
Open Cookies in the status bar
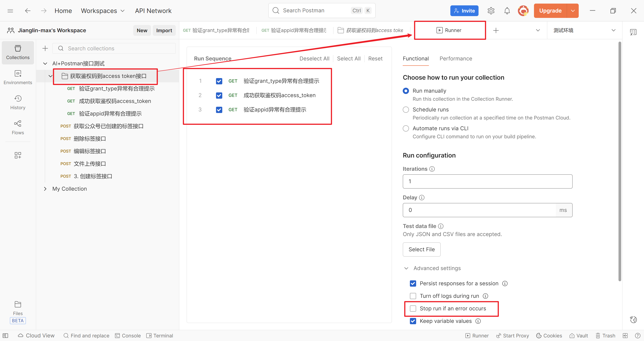point(549,335)
